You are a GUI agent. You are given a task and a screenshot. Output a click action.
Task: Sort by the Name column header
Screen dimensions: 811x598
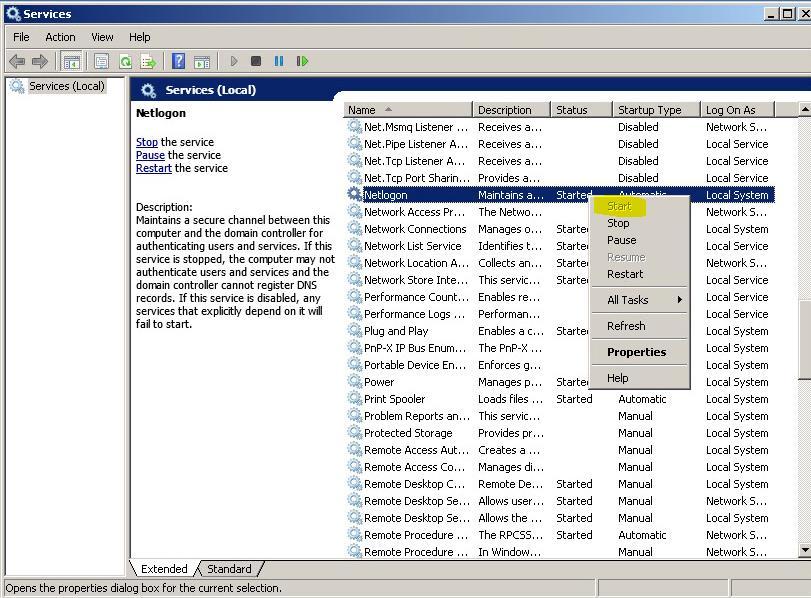pos(408,110)
